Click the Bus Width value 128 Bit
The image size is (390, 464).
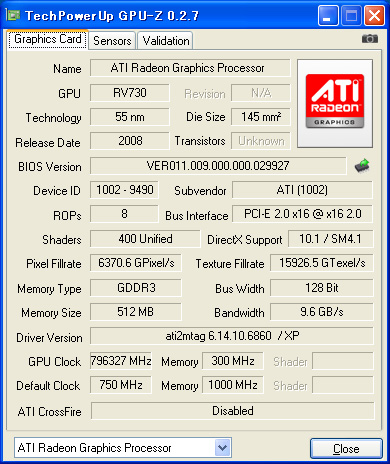322,287
